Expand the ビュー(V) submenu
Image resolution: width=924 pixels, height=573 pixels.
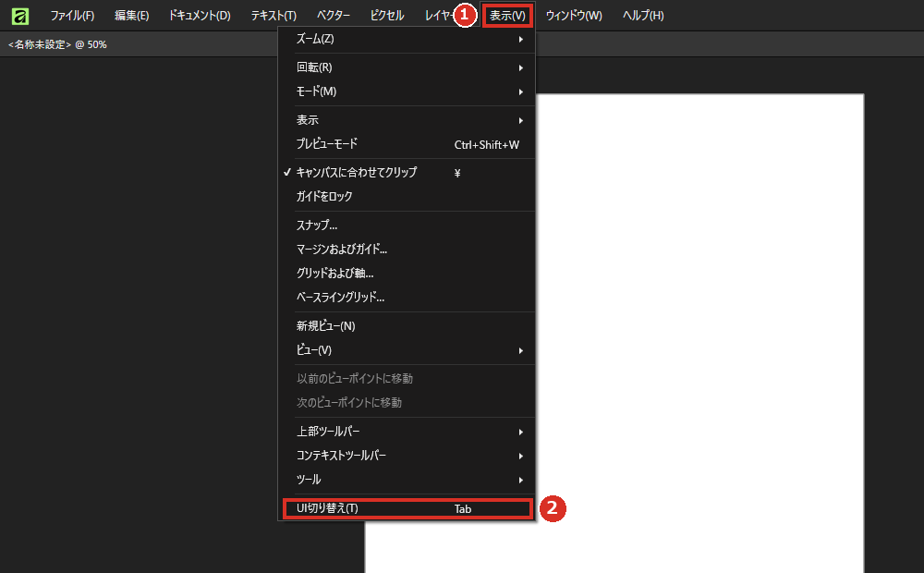[x=407, y=350]
